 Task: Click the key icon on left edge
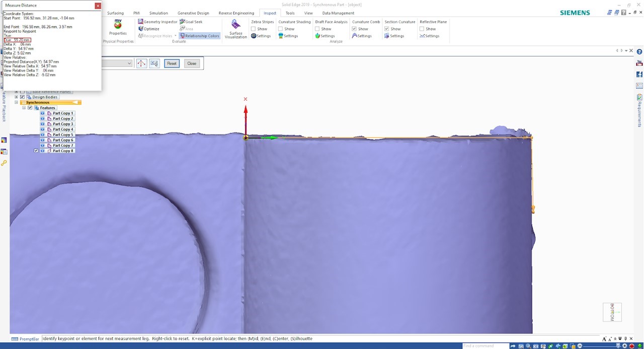click(4, 163)
